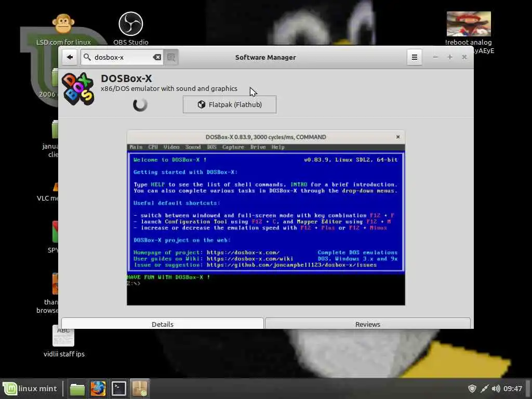Clear the dosbox-x search text
532x399 pixels.
point(157,57)
